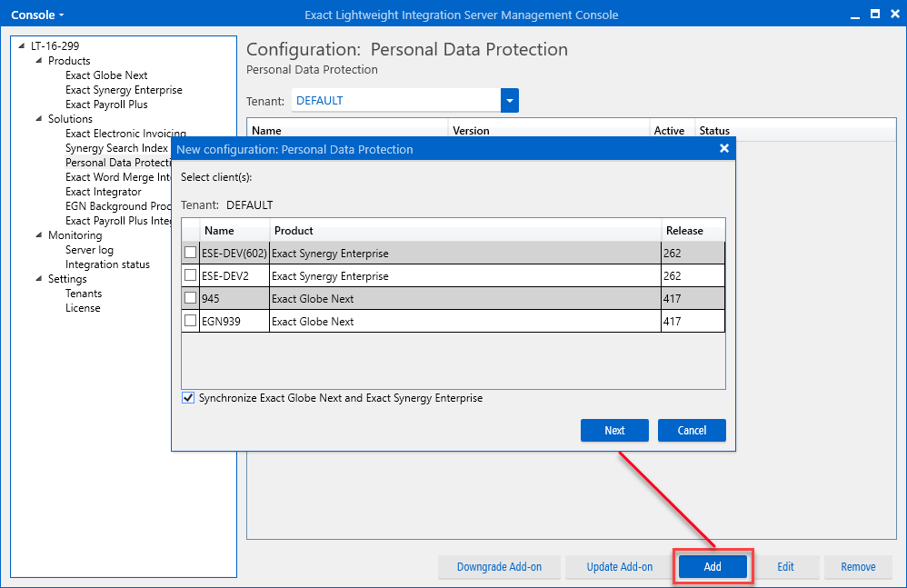Collapse the Monitoring section in tree
907x588 pixels.
click(x=39, y=235)
